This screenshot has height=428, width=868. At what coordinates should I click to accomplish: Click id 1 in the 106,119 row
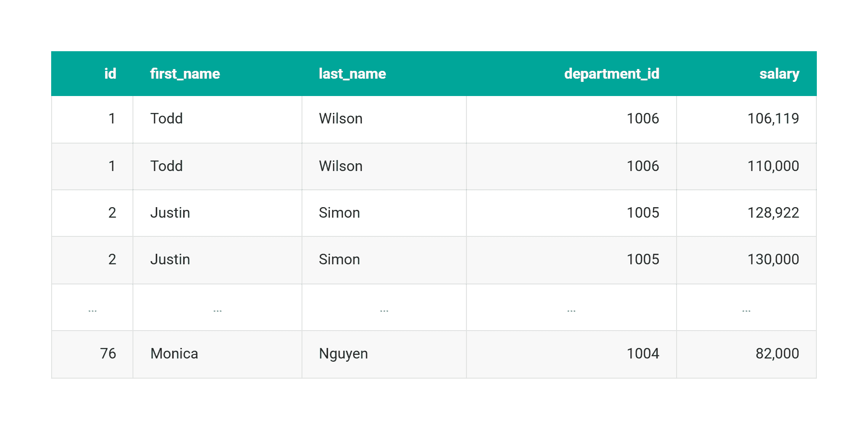[x=112, y=118]
